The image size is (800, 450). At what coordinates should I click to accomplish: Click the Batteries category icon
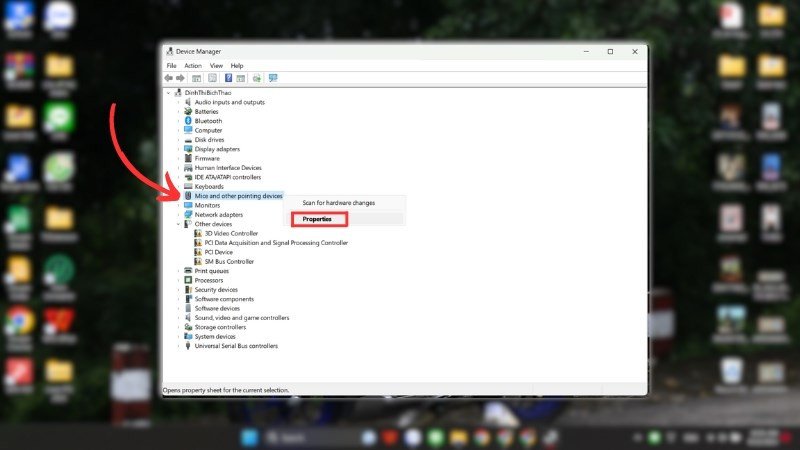tap(187, 111)
